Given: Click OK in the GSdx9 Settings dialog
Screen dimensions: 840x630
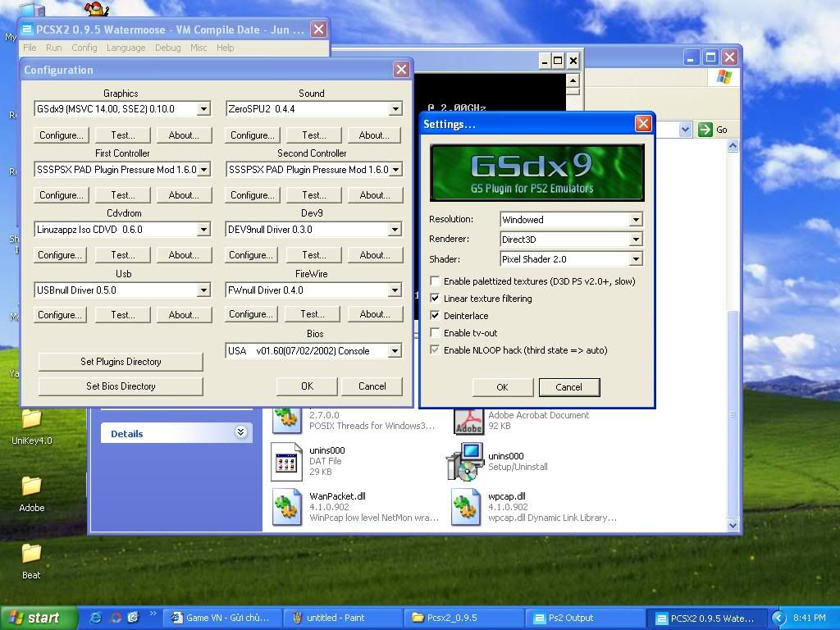Looking at the screenshot, I should click(x=502, y=387).
